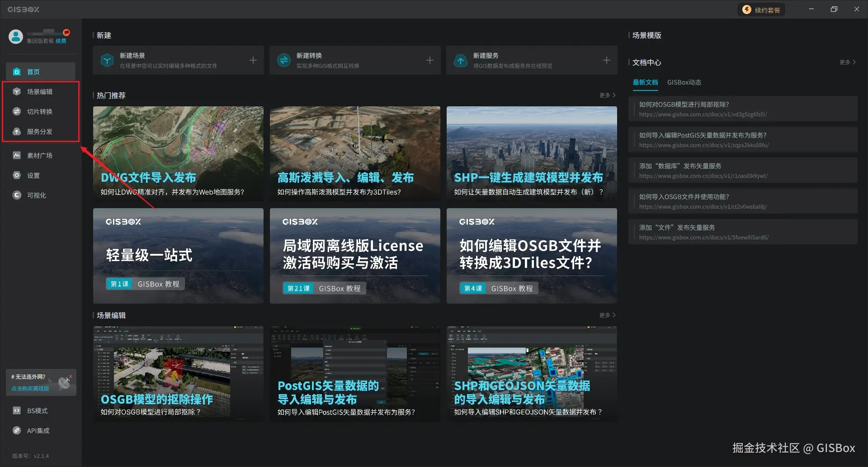Go to 首页 in sidebar
The height and width of the screenshot is (467, 868).
(41, 71)
